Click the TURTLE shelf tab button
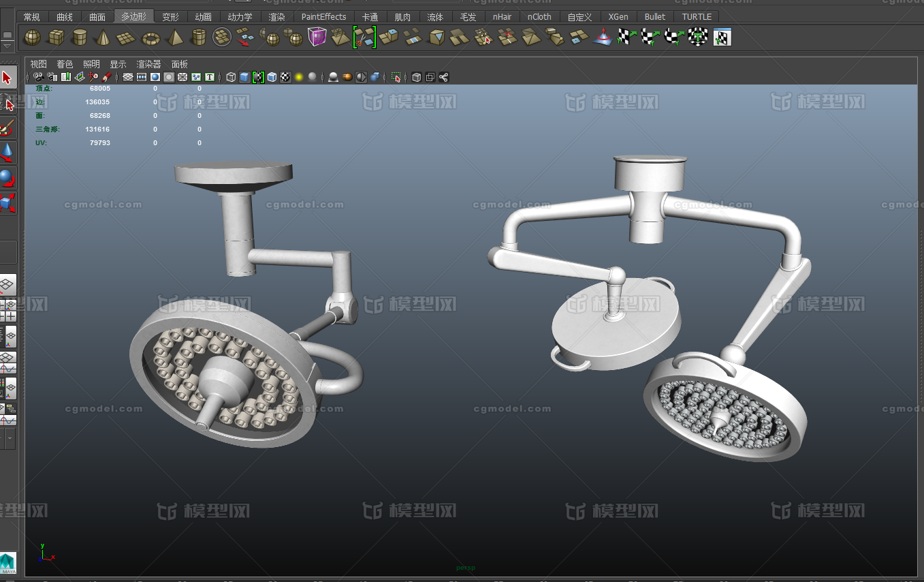Viewport: 924px width, 582px height. pyautogui.click(x=696, y=16)
